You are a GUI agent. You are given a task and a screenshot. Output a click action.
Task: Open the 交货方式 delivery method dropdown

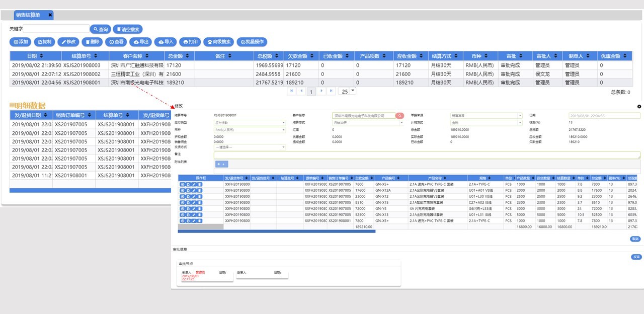(x=284, y=147)
